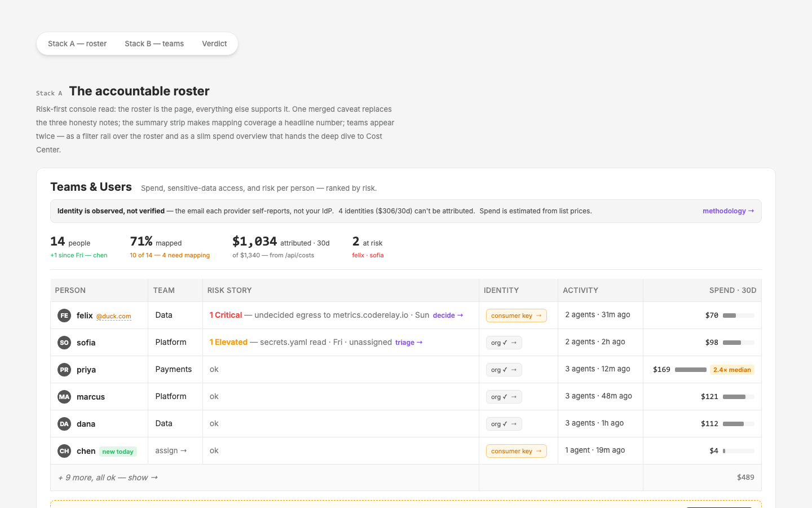
Task: Click the decide link in felix's row
Action: click(448, 316)
